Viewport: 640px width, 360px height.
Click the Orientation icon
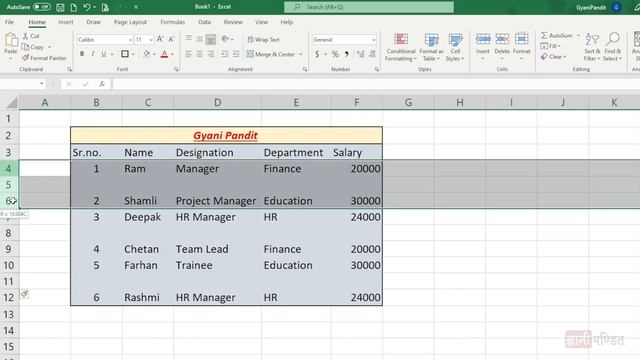point(225,39)
